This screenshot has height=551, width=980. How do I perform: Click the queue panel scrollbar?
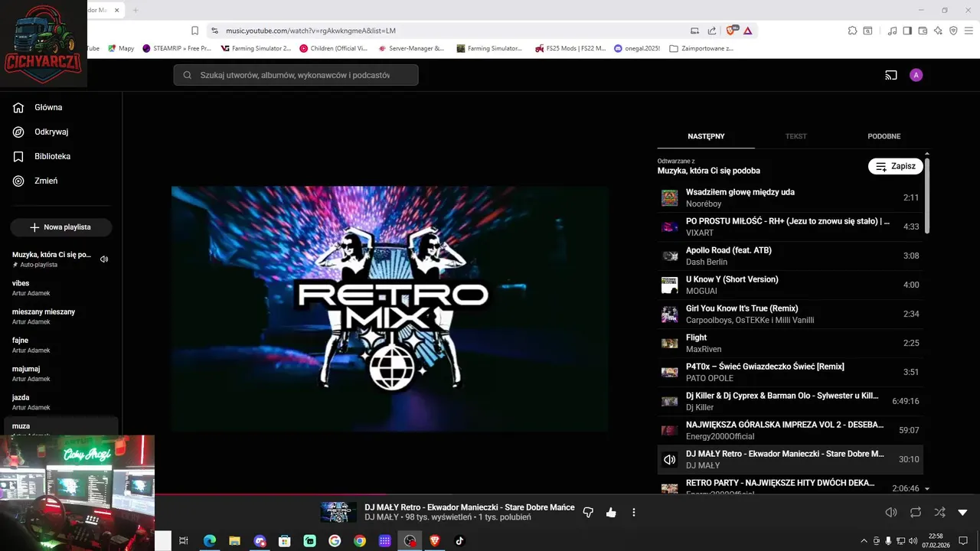[927, 195]
